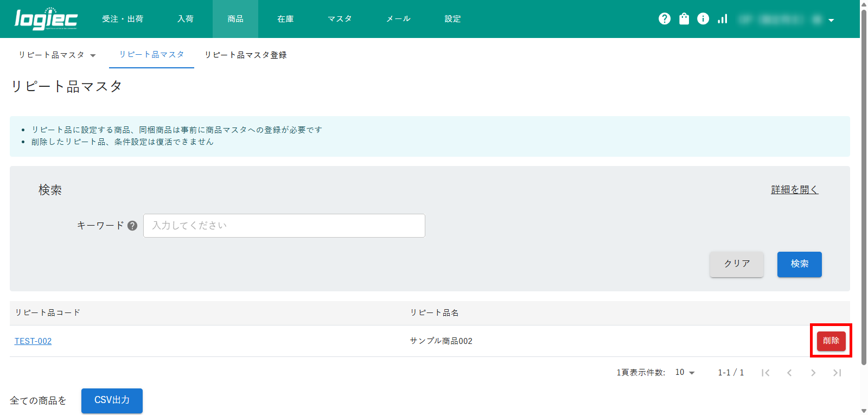The image size is (868, 415).
Task: Click the help question mark icon in header
Action: tap(665, 19)
